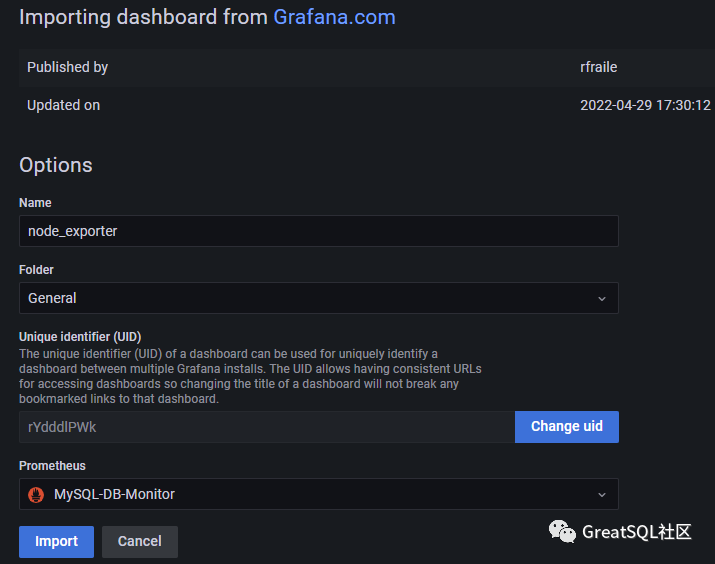Image resolution: width=715 pixels, height=564 pixels.
Task: Click the Prometheus flame icon
Action: coord(36,495)
